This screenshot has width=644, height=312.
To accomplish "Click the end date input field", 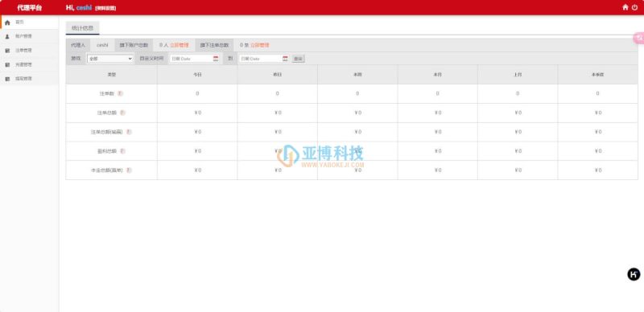I will tap(264, 59).
